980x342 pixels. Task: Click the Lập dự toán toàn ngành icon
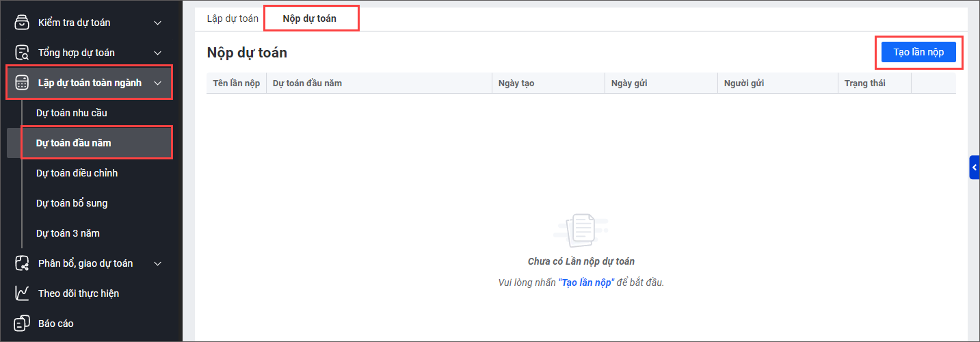pos(22,83)
